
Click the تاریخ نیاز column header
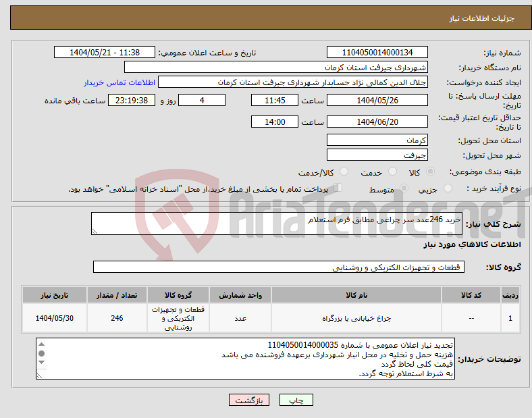[x=54, y=295]
